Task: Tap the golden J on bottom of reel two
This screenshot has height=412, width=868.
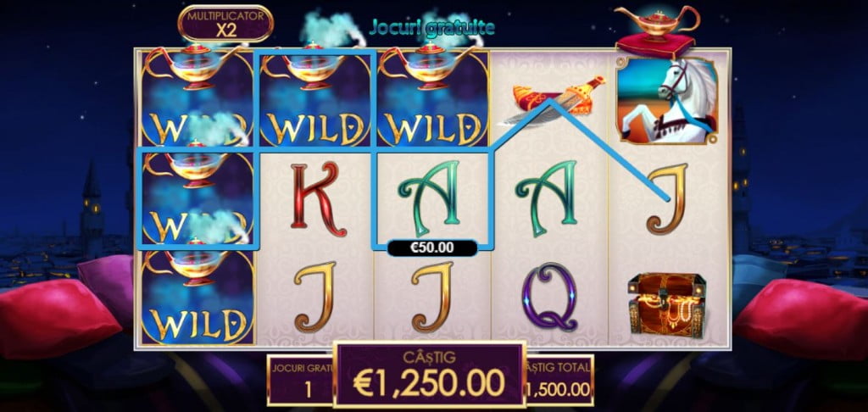Action: click(x=315, y=297)
